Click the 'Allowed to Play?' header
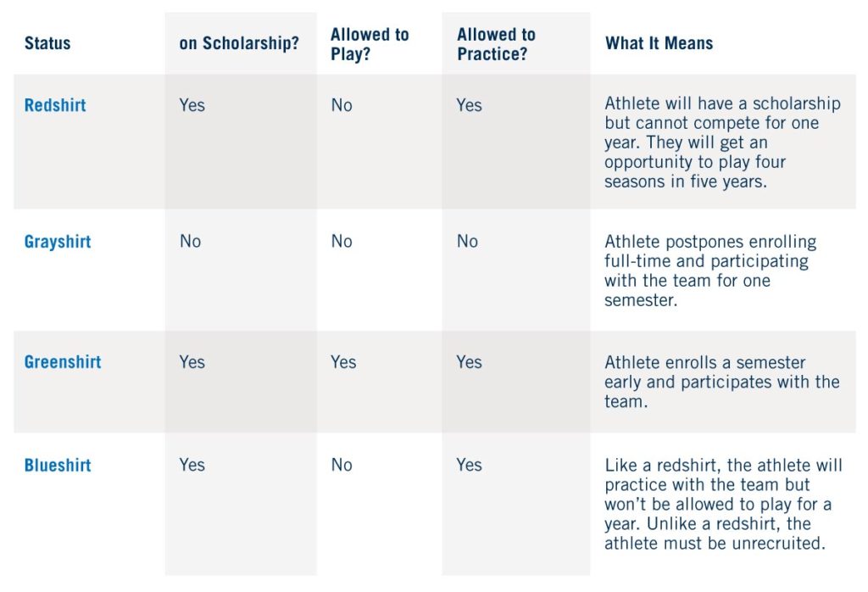The image size is (868, 592). tap(370, 43)
